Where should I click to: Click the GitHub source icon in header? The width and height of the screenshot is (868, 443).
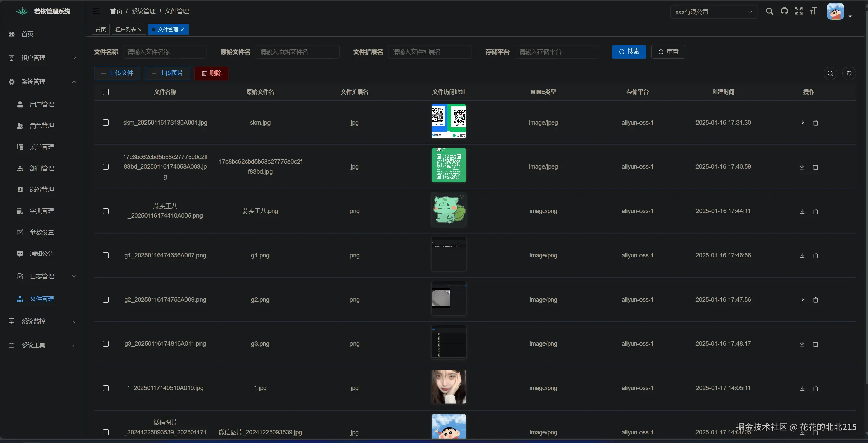click(x=784, y=11)
